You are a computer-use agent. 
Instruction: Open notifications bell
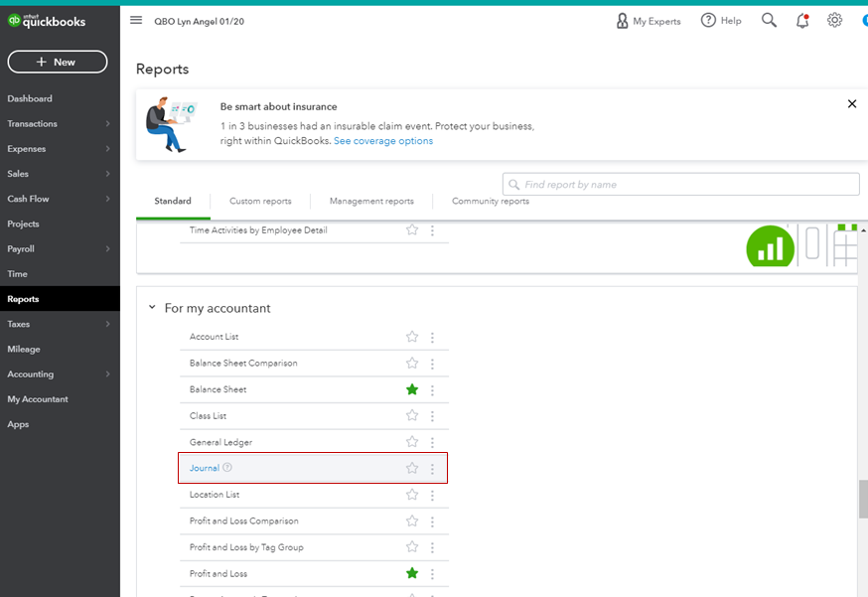(x=802, y=21)
